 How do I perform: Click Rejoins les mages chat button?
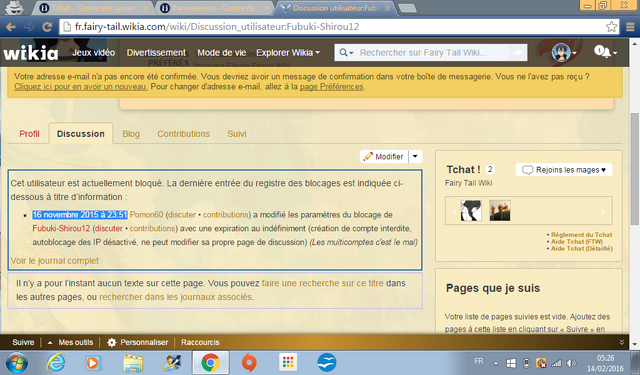(x=564, y=170)
